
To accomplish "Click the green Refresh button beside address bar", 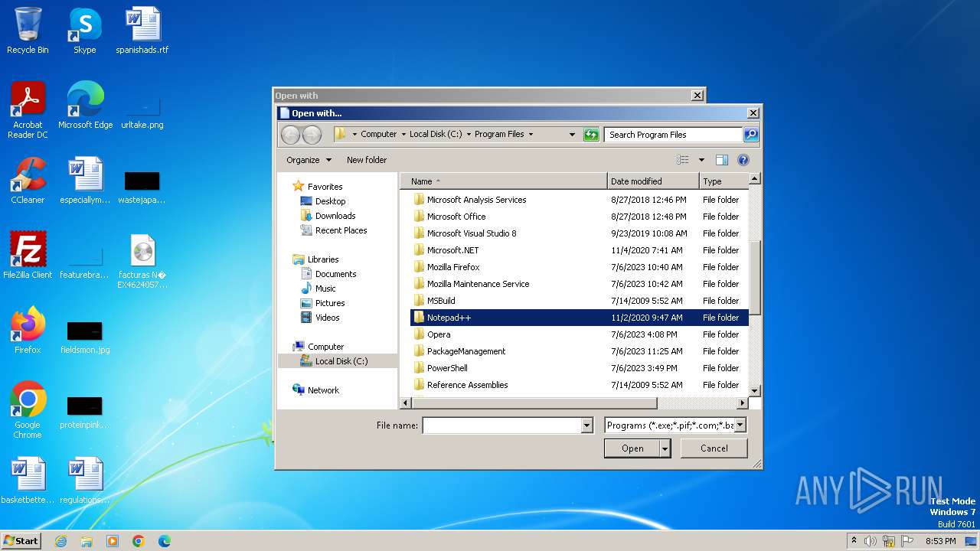I will point(590,135).
